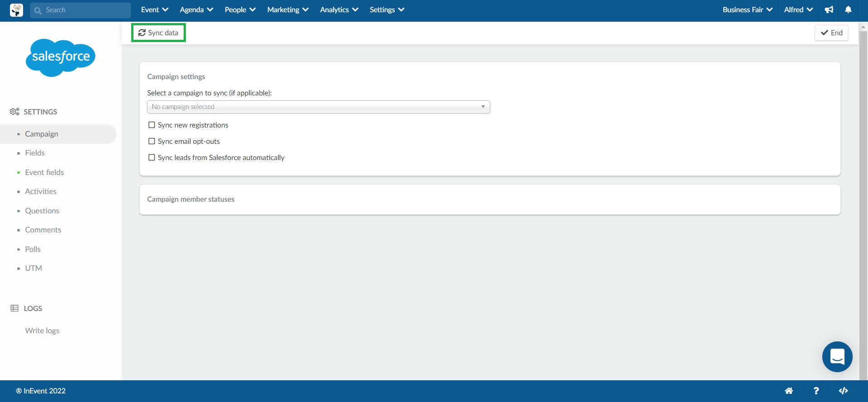Expand the Marketing menu
This screenshot has width=868, height=402.
click(288, 10)
